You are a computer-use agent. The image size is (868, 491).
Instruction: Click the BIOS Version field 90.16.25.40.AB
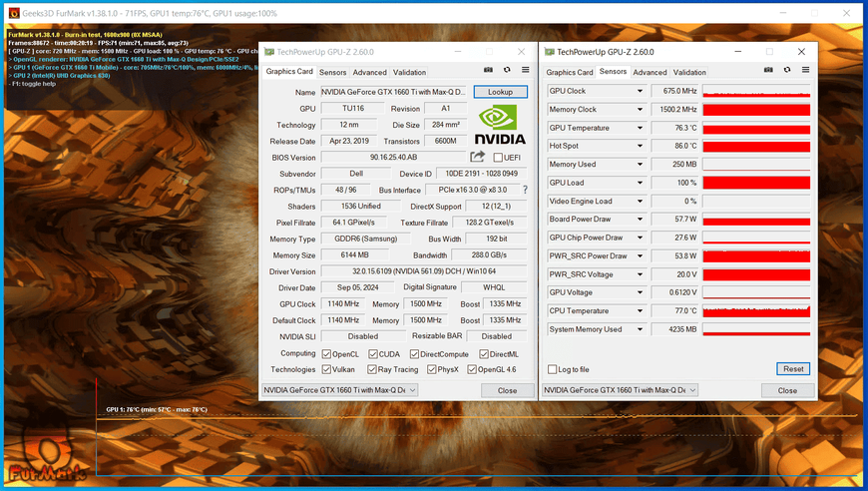coord(393,158)
